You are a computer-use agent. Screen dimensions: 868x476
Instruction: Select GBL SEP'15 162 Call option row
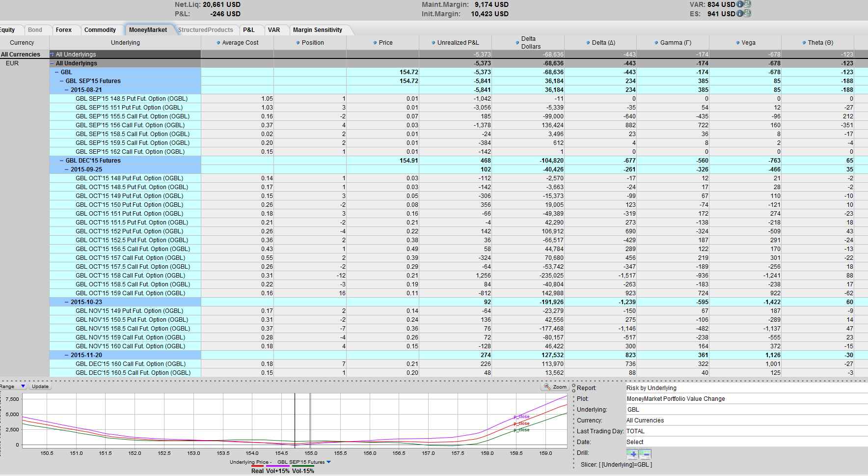click(459, 152)
